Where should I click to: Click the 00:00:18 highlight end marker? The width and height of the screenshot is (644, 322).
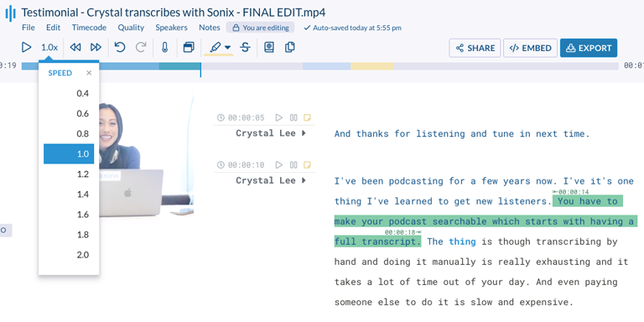pyautogui.click(x=402, y=232)
